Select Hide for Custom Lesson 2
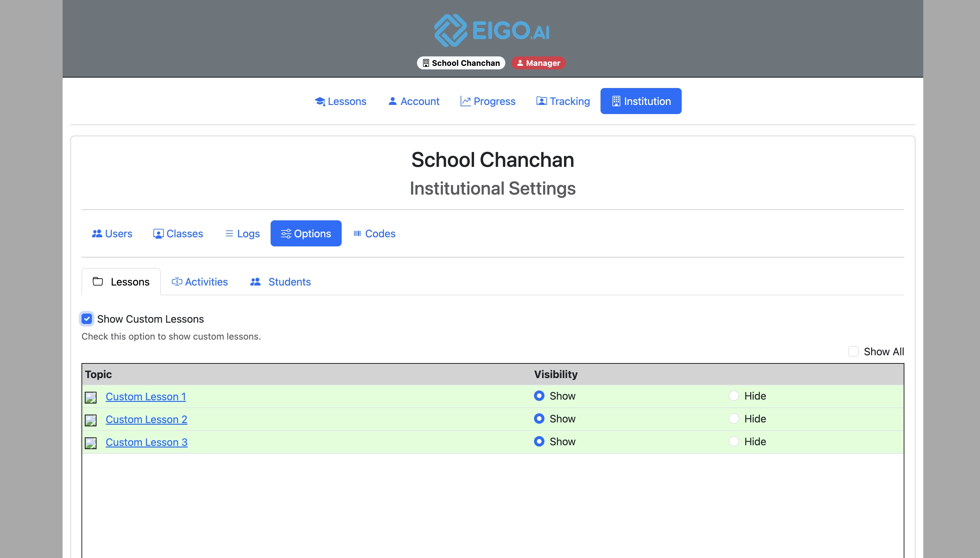 pyautogui.click(x=733, y=419)
